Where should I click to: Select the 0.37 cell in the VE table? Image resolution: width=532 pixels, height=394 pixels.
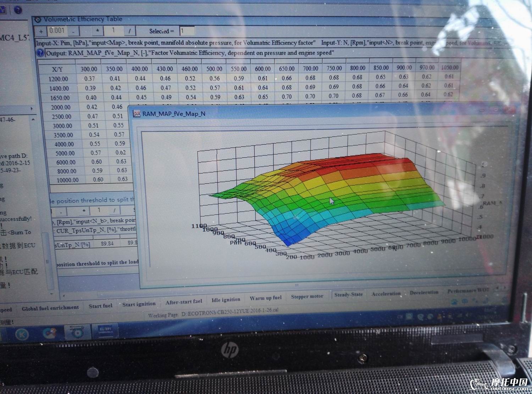tap(89, 79)
